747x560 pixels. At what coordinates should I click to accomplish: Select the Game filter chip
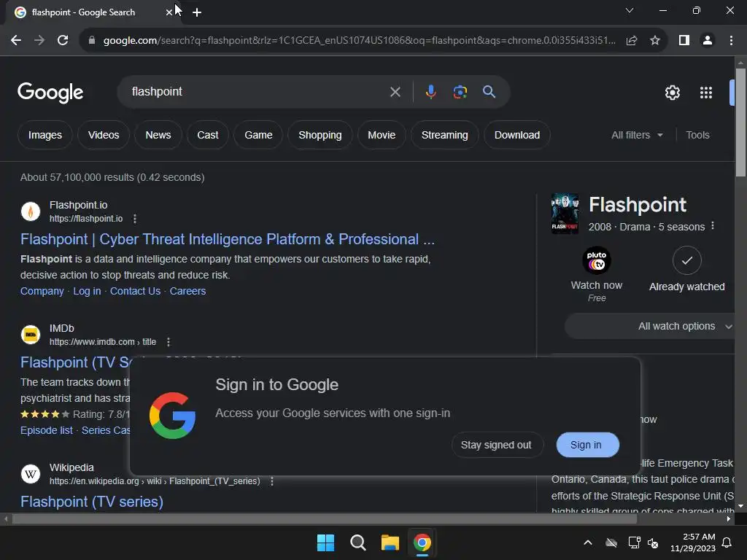258,135
